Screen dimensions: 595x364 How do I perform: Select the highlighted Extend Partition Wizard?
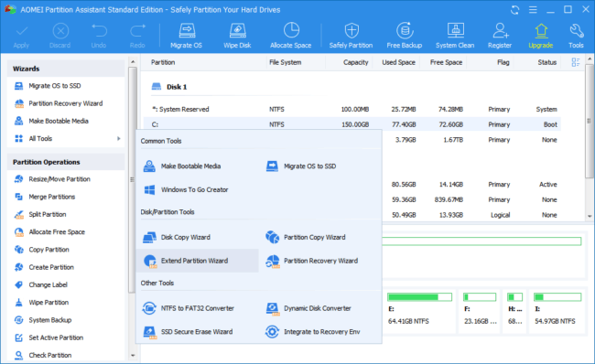coord(198,261)
